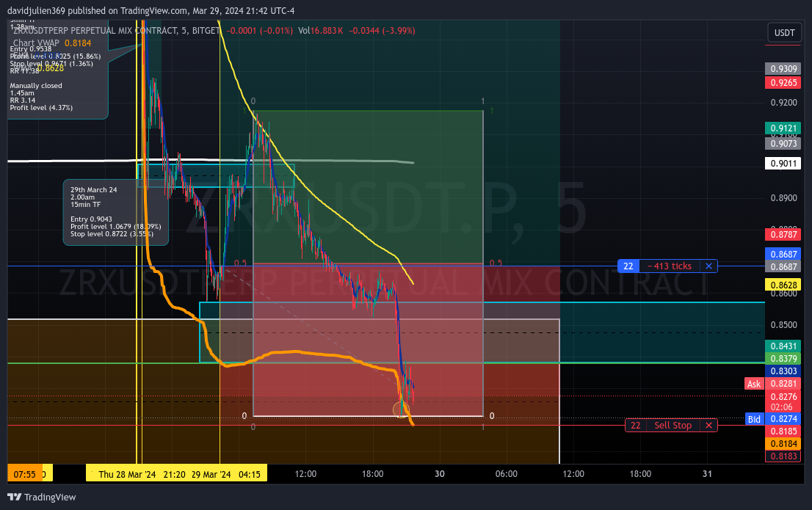Click the white 0.9011 price label

[783, 164]
